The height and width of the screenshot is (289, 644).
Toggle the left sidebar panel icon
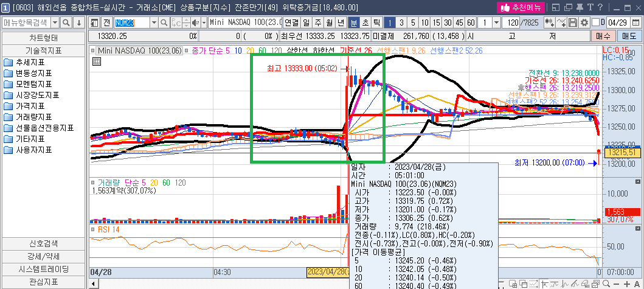[94, 22]
